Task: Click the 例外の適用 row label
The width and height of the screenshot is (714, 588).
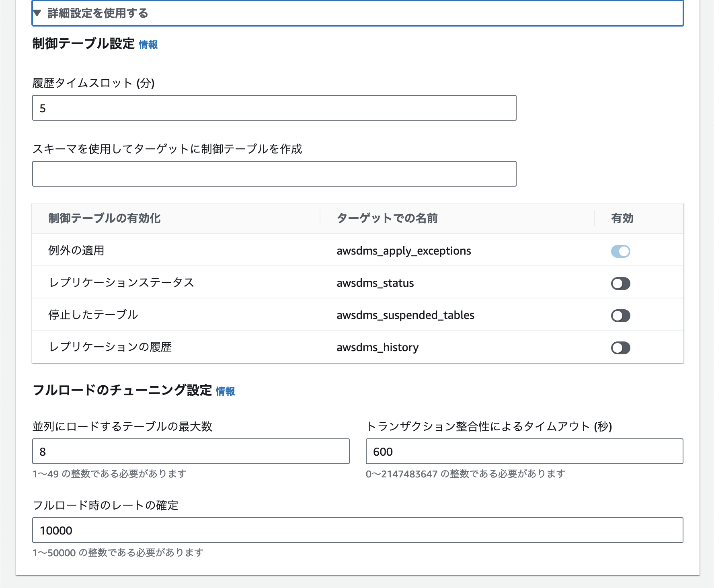Action: tap(76, 251)
